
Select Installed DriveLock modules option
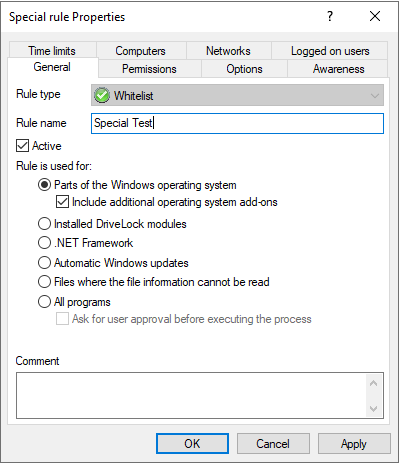[44, 224]
